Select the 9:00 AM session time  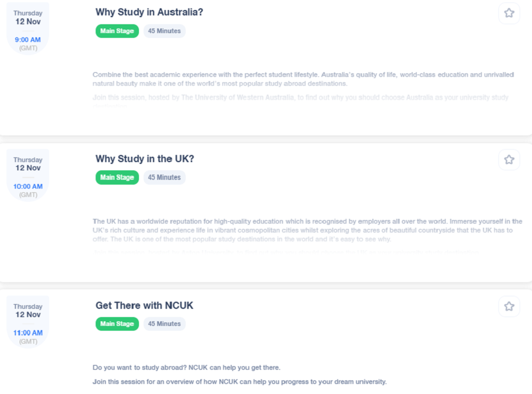28,40
